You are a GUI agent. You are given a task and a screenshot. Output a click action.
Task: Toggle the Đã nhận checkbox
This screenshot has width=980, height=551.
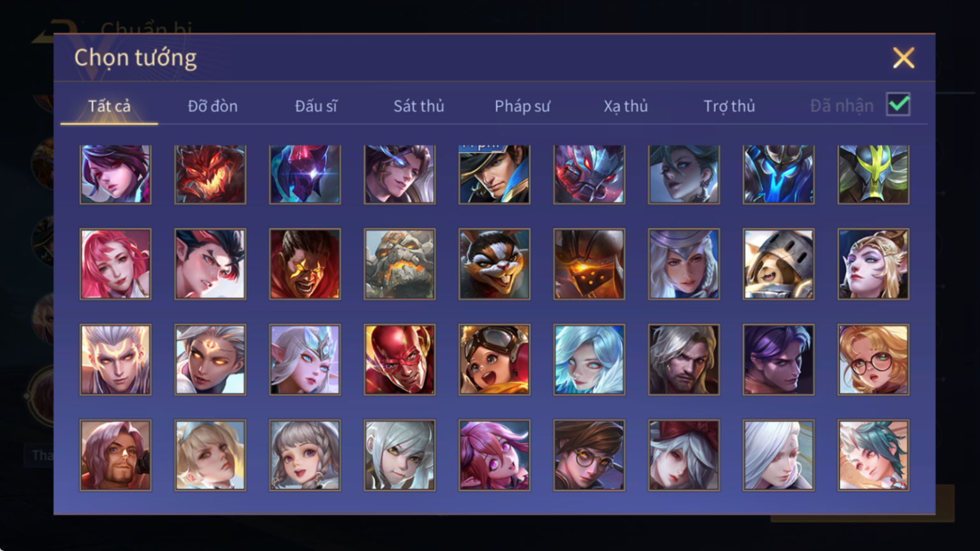click(898, 105)
